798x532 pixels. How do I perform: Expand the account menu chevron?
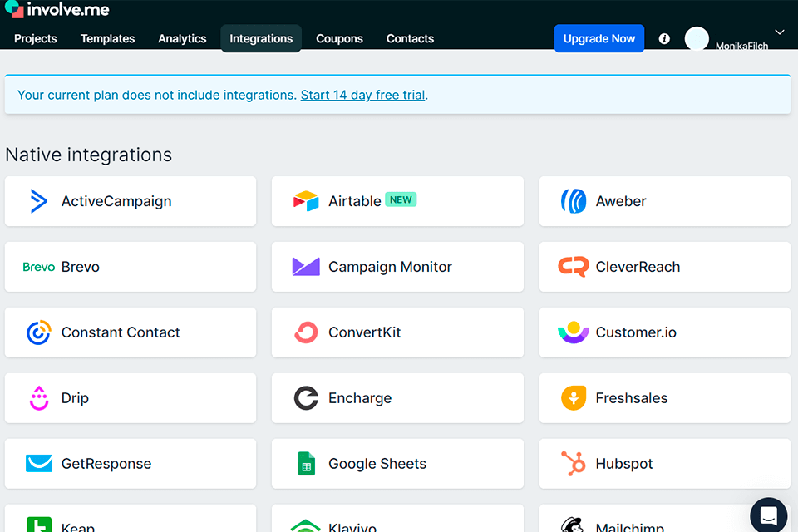tap(779, 32)
